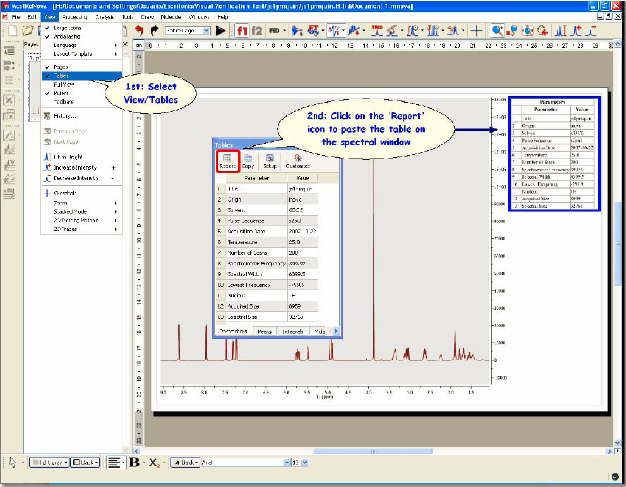Open the font name dropdown in bottom toolbar
Image resolution: width=626 pixels, height=487 pixels.
(x=287, y=462)
